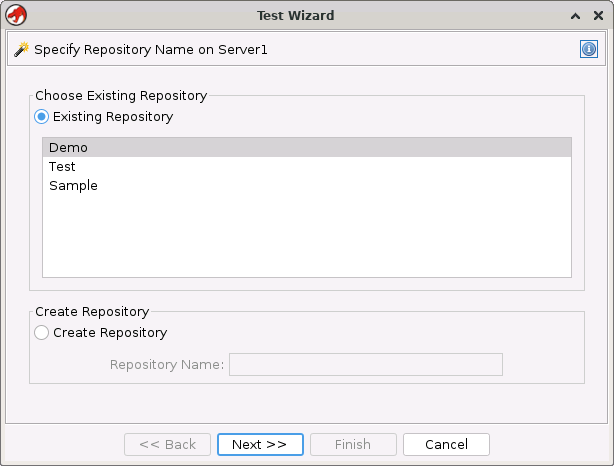614x466 pixels.
Task: Click the Test Wizard title bar text
Action: click(x=296, y=16)
